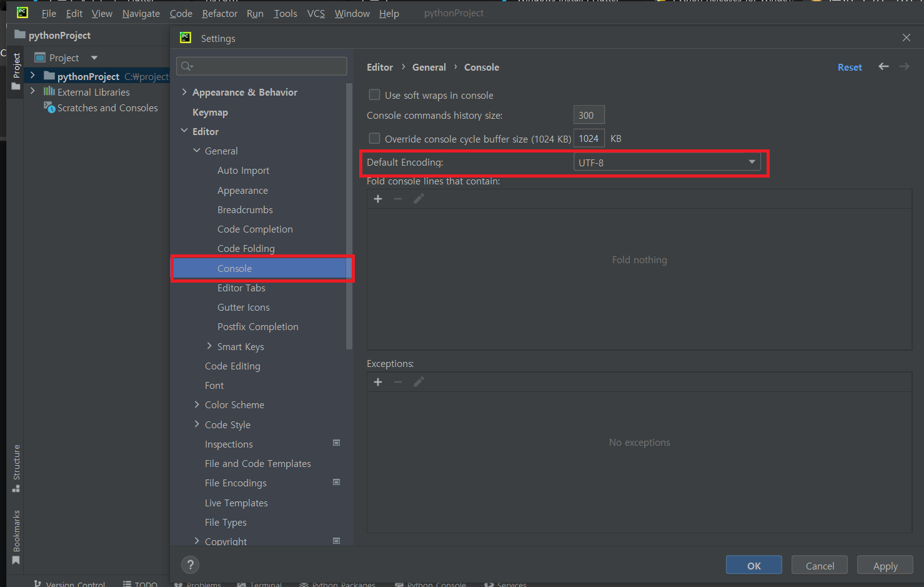
Task: Select File Encodings in settings tree
Action: (x=236, y=483)
